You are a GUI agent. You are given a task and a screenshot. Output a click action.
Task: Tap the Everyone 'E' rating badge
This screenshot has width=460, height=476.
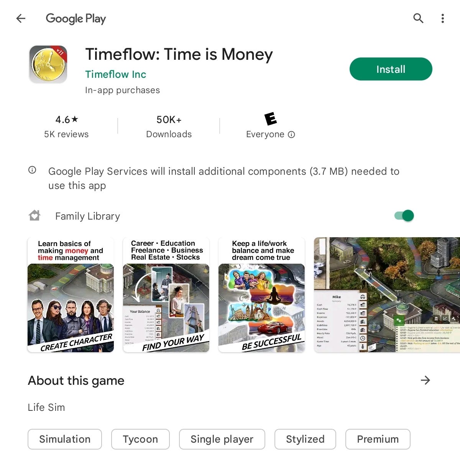[x=271, y=119]
